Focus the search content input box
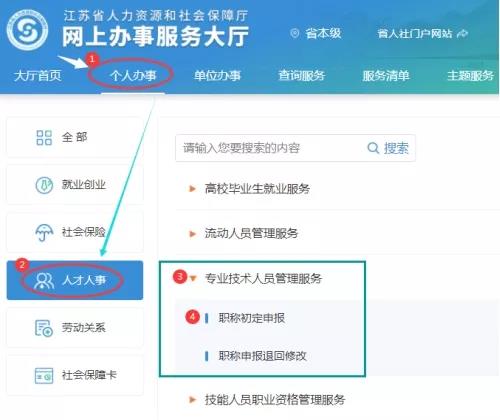 (270, 148)
